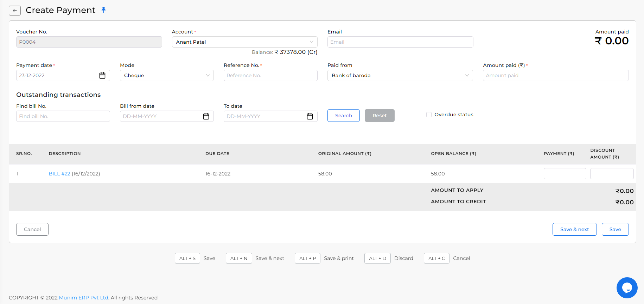
Task: Open the Munim ERP Pvt Ltd link
Action: coord(84,298)
